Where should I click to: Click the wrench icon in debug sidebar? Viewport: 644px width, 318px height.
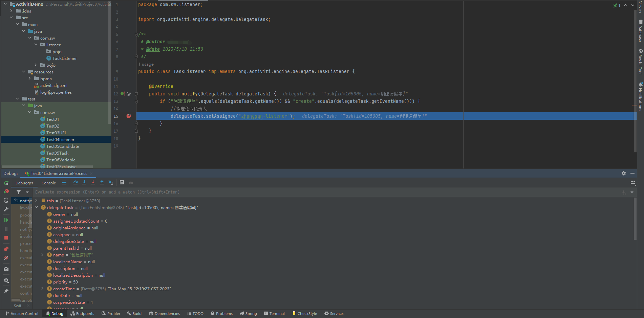(6, 209)
